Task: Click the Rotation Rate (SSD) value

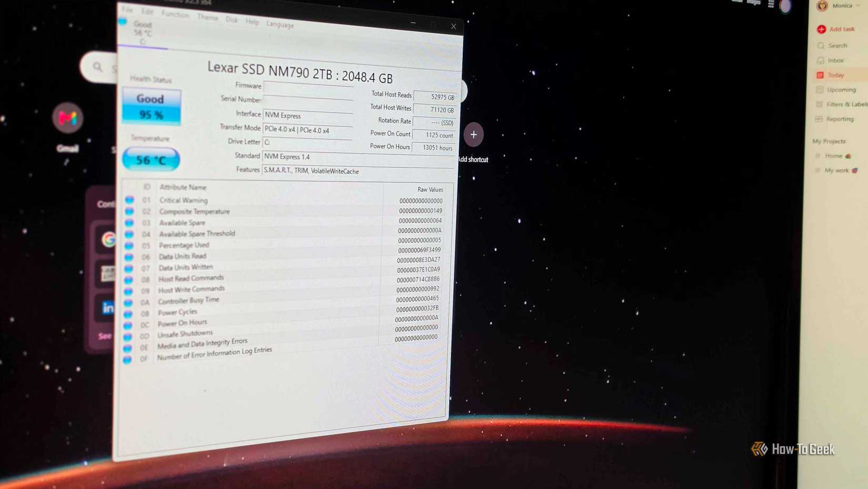Action: [434, 123]
